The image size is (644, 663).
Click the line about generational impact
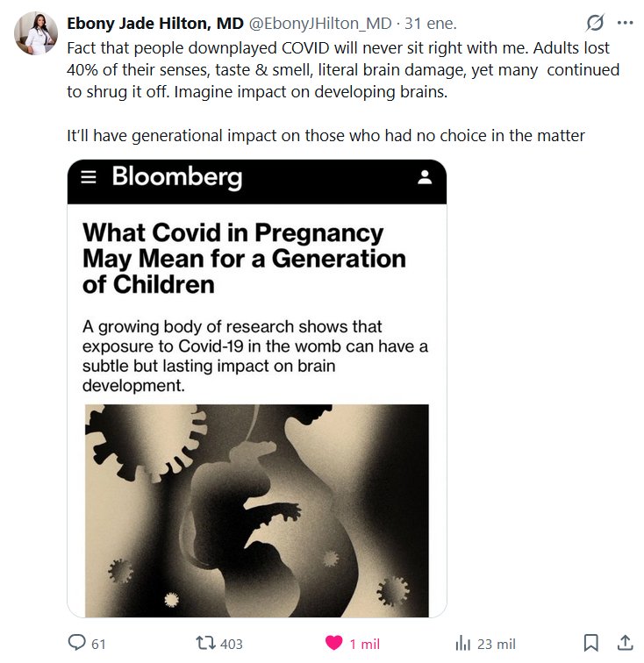click(x=326, y=135)
